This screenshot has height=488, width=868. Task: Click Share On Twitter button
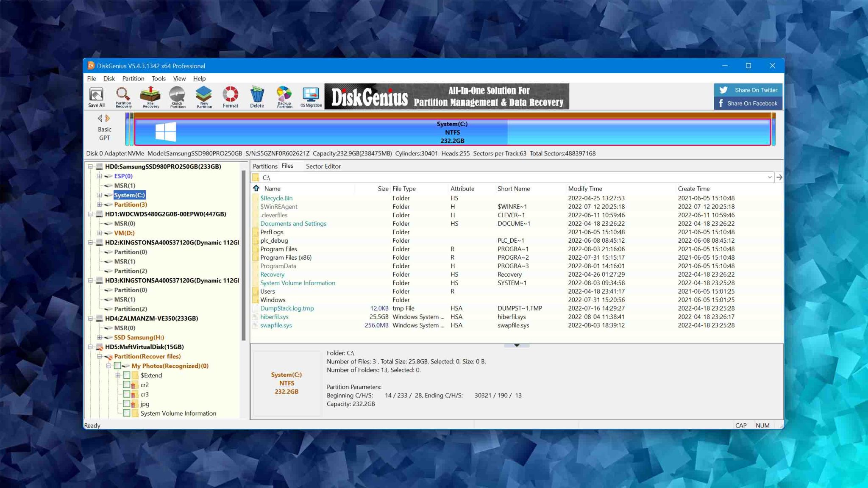click(x=748, y=90)
